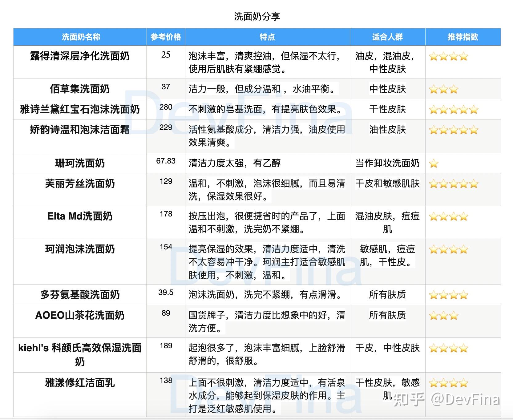513x420 pixels.
Task: Click the 洗面奶名称 column header
Action: [80, 37]
